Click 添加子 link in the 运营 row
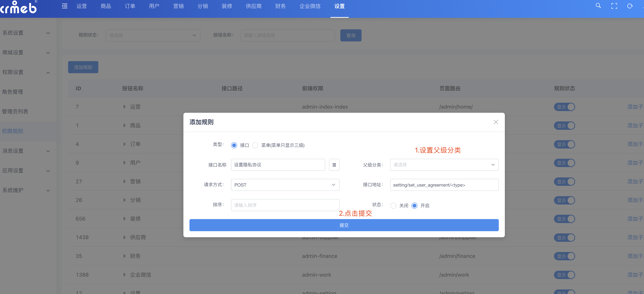Screen dimensions: 644x294 635,107
